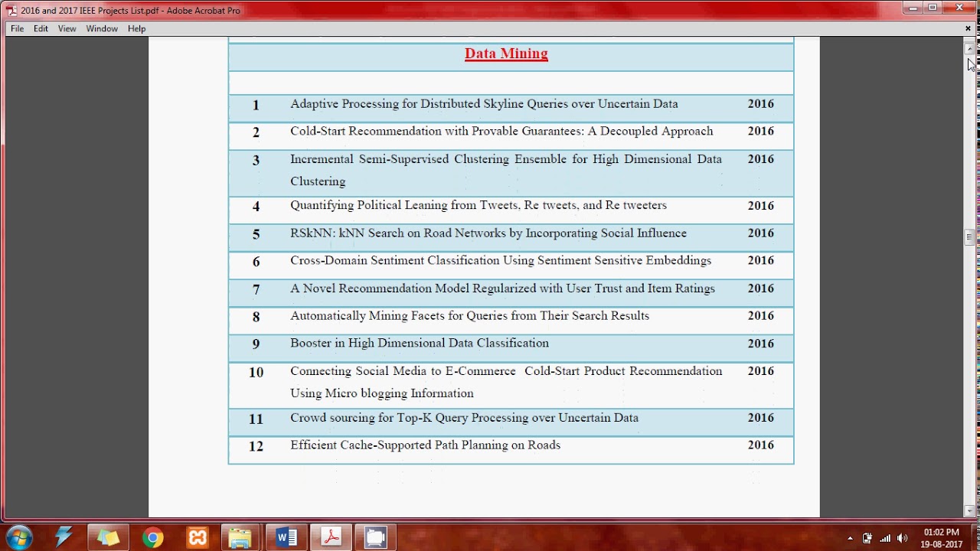
Task: Click year 2016 in the Efficient Cache-Supported row
Action: point(761,445)
